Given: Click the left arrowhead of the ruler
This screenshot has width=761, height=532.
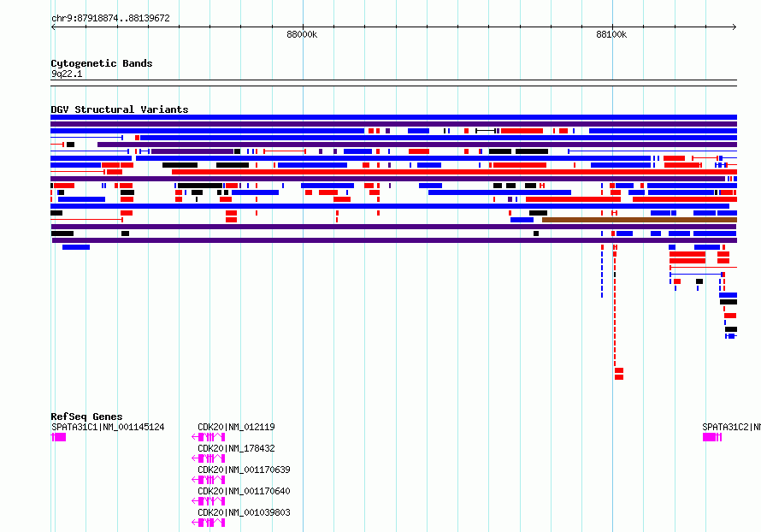Looking at the screenshot, I should (x=53, y=27).
